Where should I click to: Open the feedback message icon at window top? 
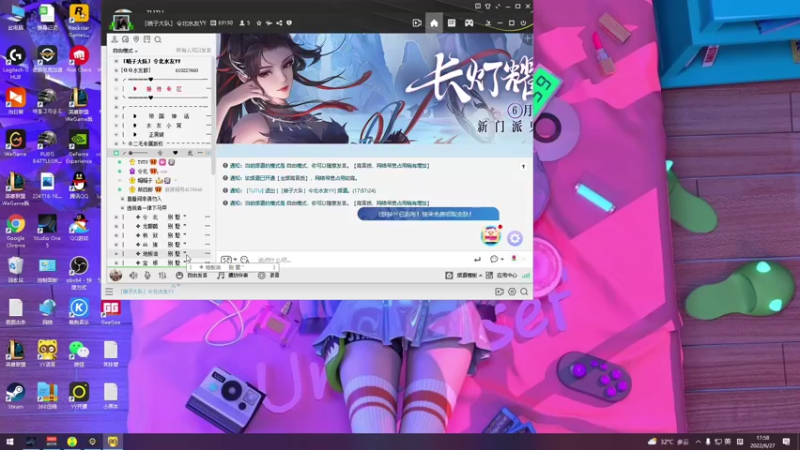(x=478, y=6)
